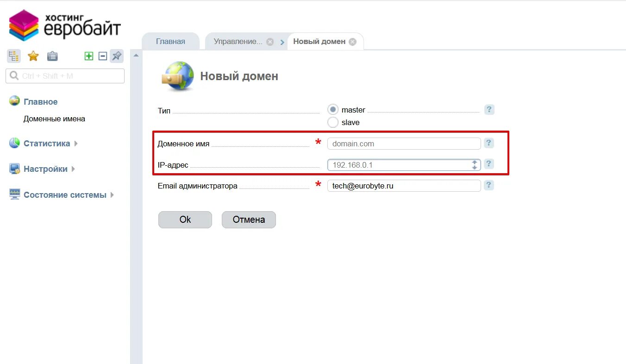Screen dimensions: 626x364
Task: Click the Настройки monitor icon
Action: 15,169
